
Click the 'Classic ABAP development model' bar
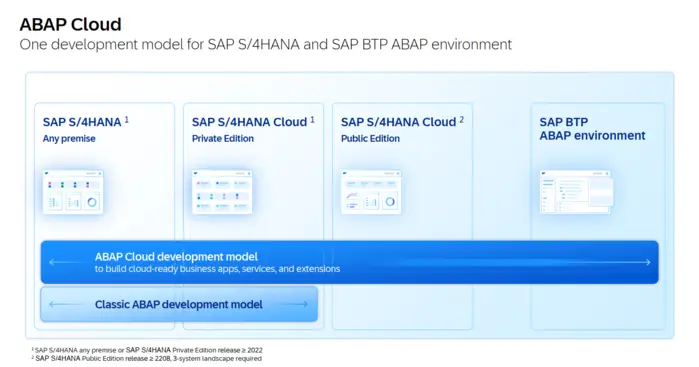click(179, 304)
